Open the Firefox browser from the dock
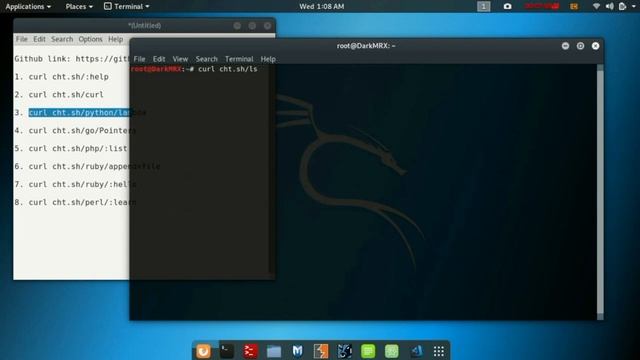This screenshot has width=640, height=360. coord(203,351)
